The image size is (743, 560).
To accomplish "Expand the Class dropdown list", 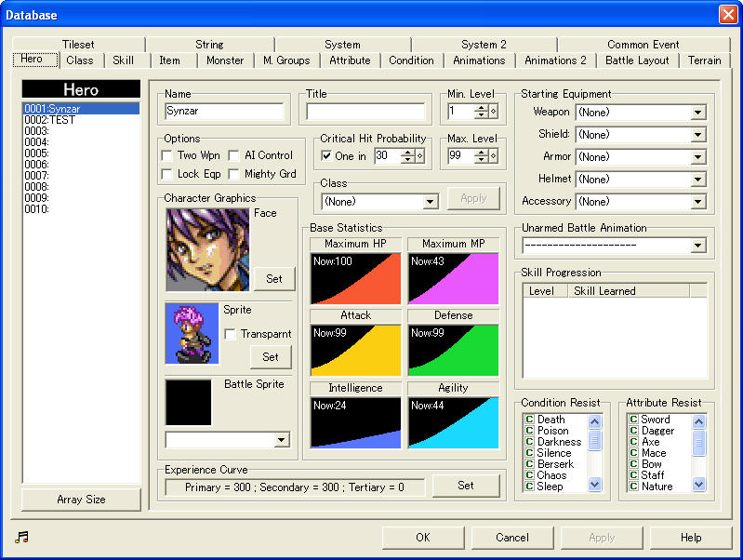I will pos(430,202).
